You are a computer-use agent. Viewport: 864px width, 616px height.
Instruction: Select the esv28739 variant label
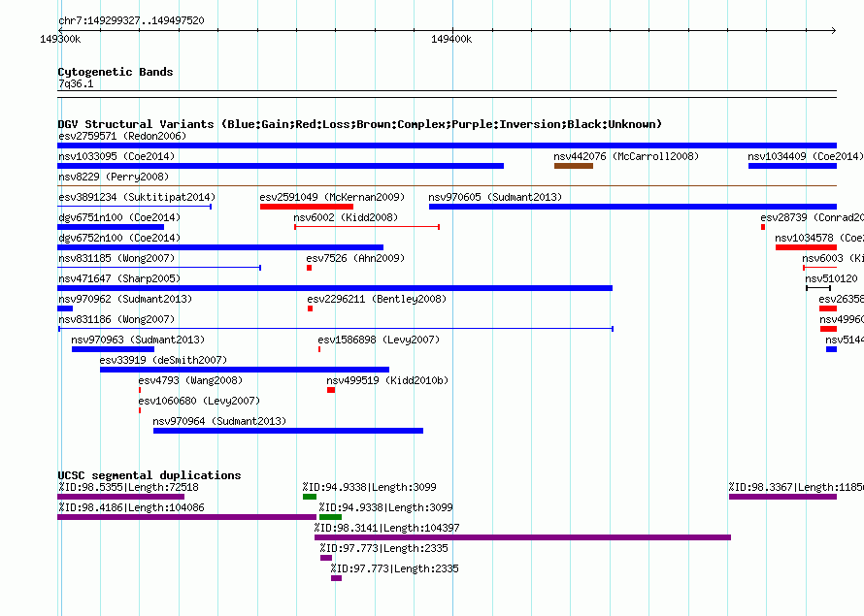[812, 217]
